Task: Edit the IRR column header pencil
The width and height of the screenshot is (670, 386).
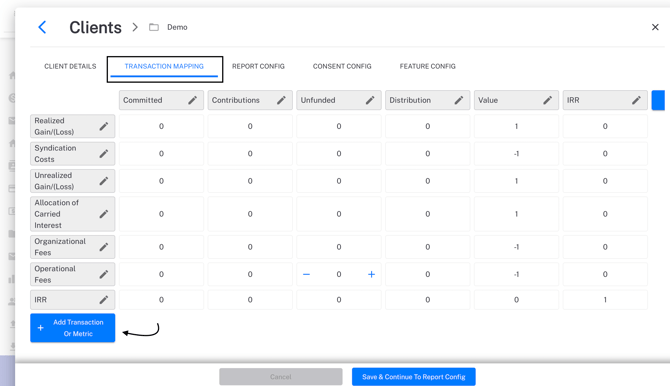Action: [636, 100]
